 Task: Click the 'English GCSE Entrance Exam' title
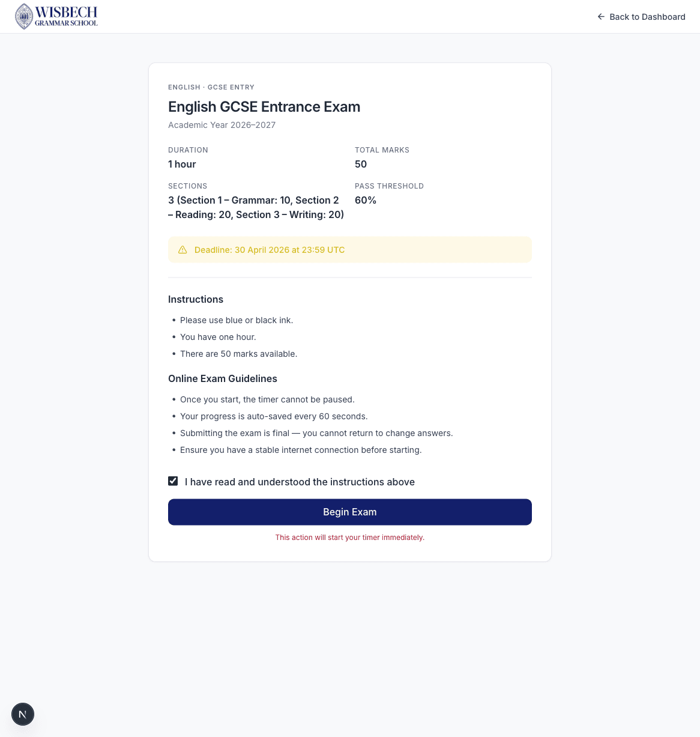[x=264, y=106]
